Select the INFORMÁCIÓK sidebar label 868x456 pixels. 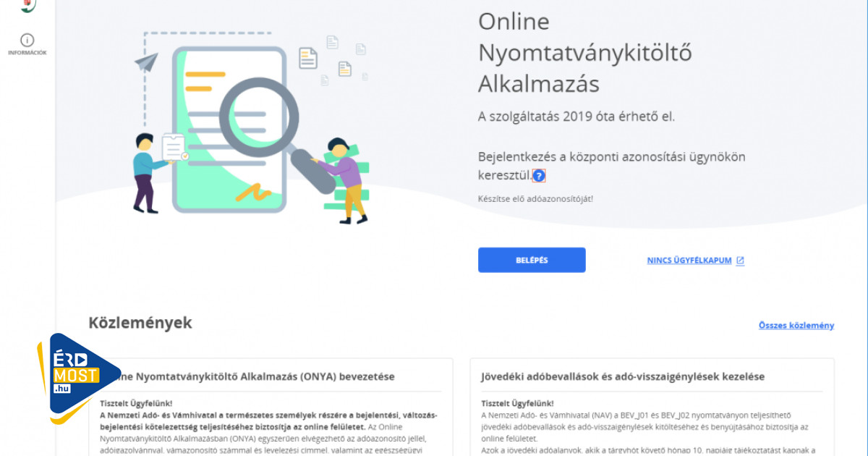[x=27, y=53]
